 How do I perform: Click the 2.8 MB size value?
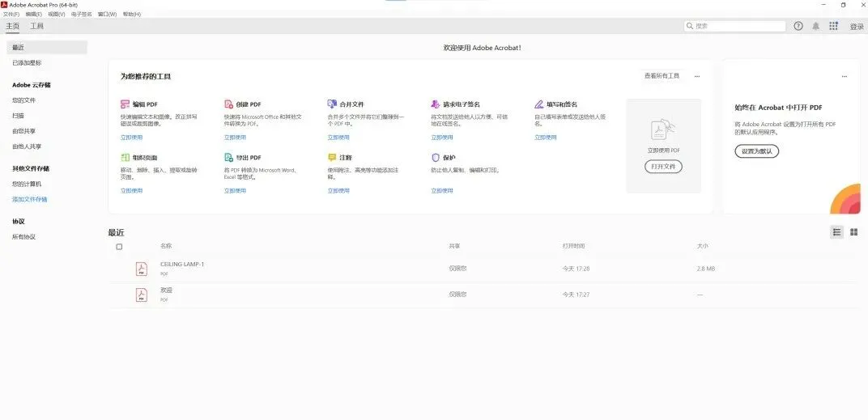tap(706, 269)
